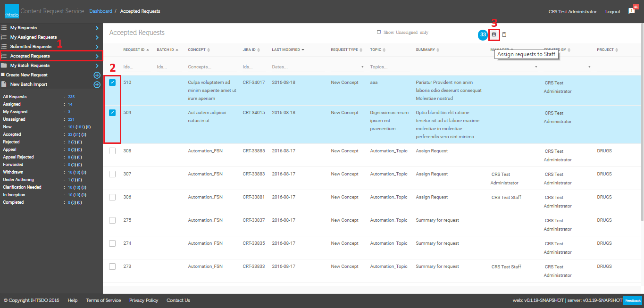Focus the Concepts filter input field
Viewport: 644px width, 308px height.
coord(211,67)
